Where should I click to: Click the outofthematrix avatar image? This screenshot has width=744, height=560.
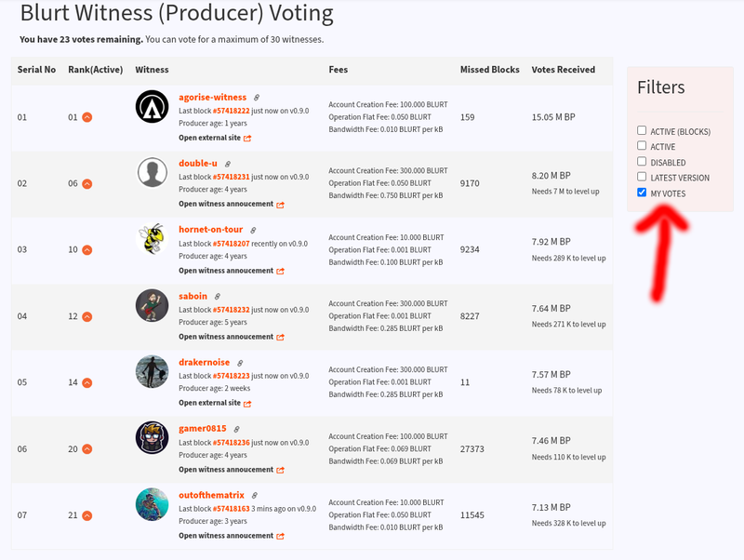[152, 504]
